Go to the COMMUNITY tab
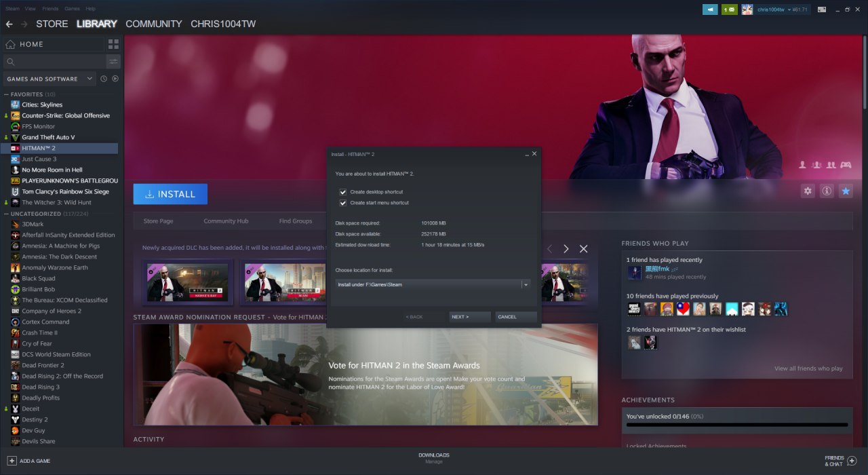Image resolution: width=868 pixels, height=475 pixels. [154, 24]
